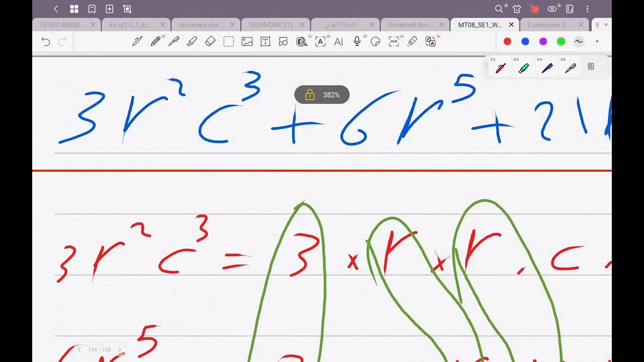Choose the purple color swatch
This screenshot has width=644, height=362.
[543, 42]
